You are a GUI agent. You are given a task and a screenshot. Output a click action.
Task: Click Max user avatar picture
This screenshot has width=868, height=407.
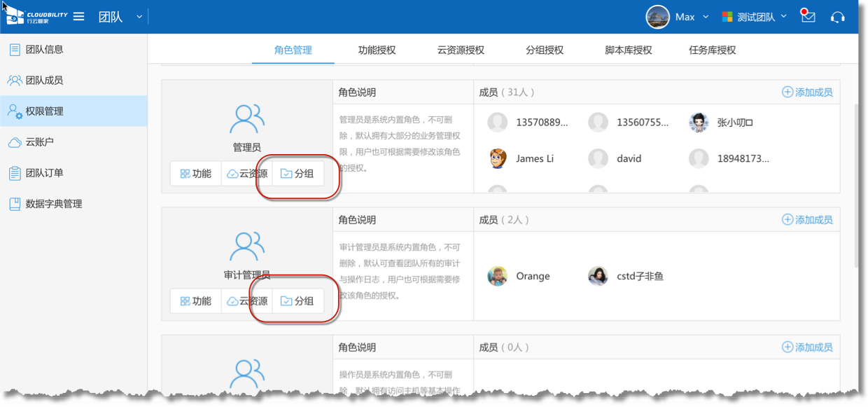pyautogui.click(x=657, y=17)
